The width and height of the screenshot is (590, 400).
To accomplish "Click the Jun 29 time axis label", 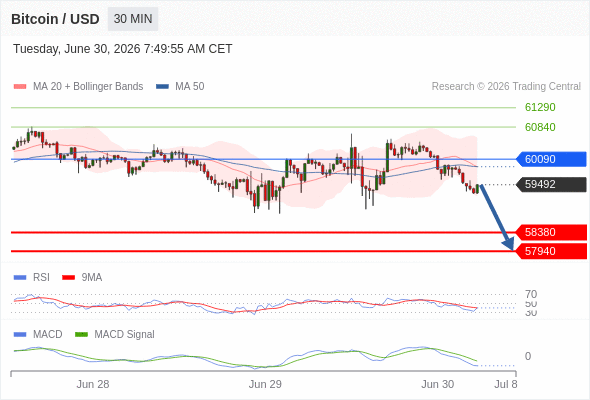I will point(265,384).
